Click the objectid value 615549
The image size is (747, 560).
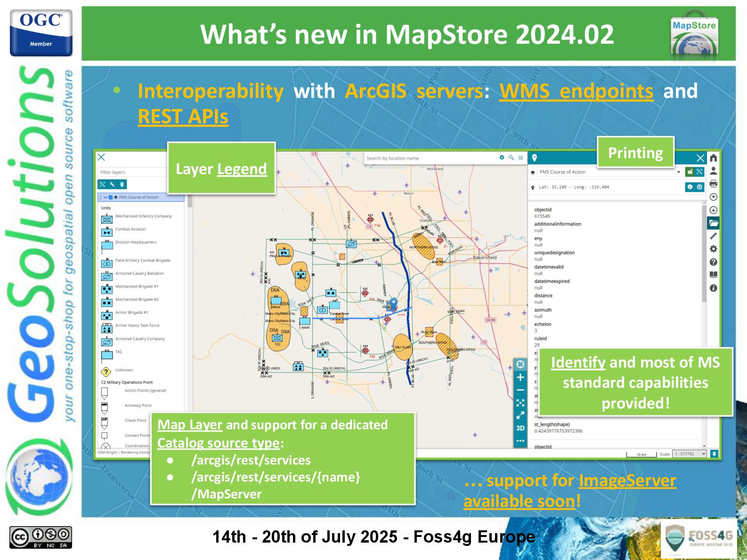pyautogui.click(x=542, y=216)
